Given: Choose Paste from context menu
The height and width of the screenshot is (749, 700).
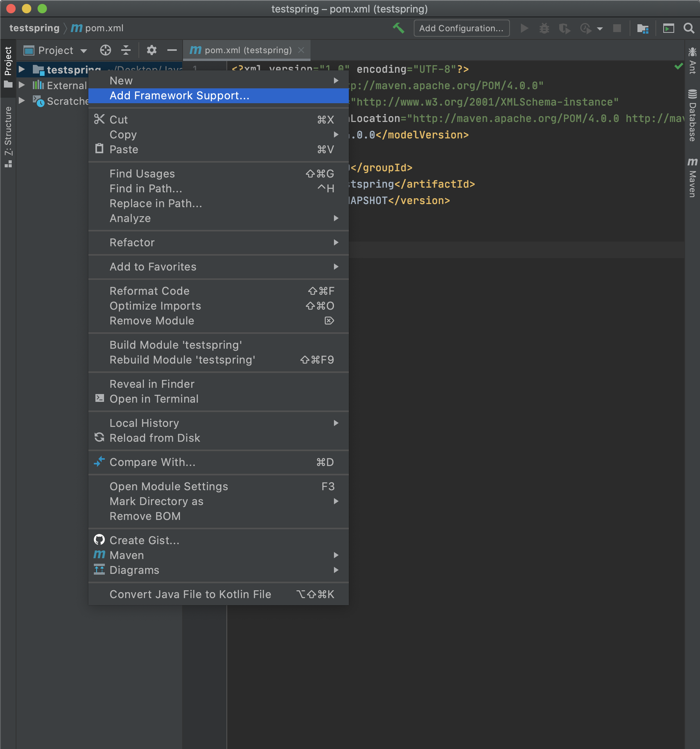Looking at the screenshot, I should [219, 149].
